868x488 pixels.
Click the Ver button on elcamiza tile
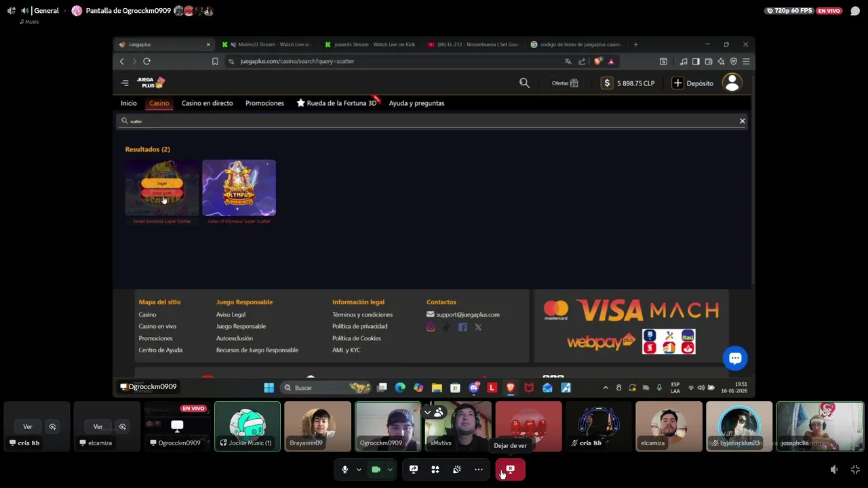click(98, 426)
